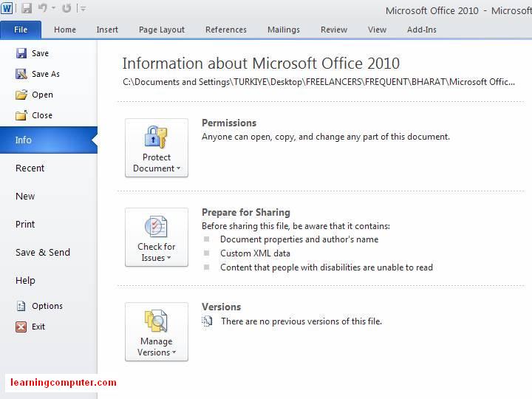Image resolution: width=532 pixels, height=399 pixels.
Task: Open the Check for Issues dropdown button
Action: (x=157, y=237)
